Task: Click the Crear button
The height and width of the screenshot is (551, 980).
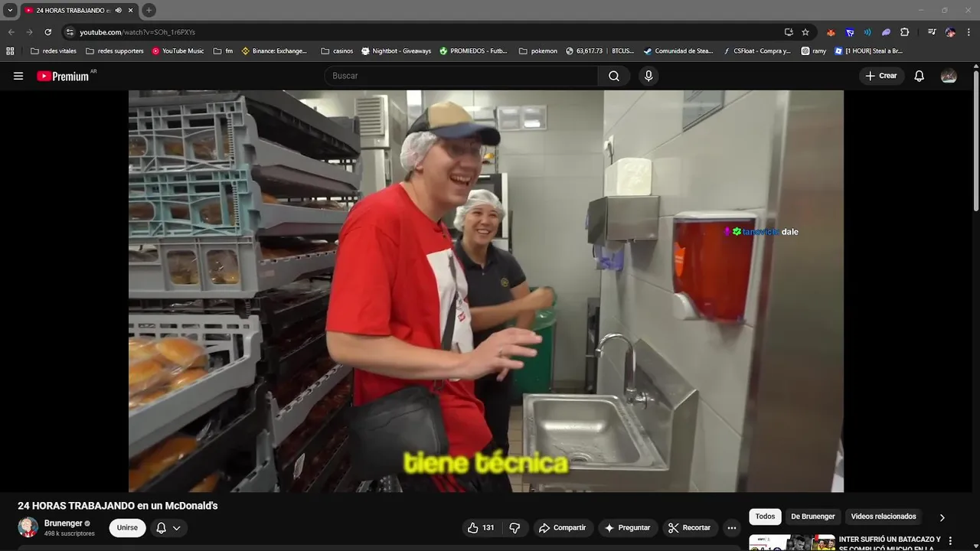Action: point(880,76)
